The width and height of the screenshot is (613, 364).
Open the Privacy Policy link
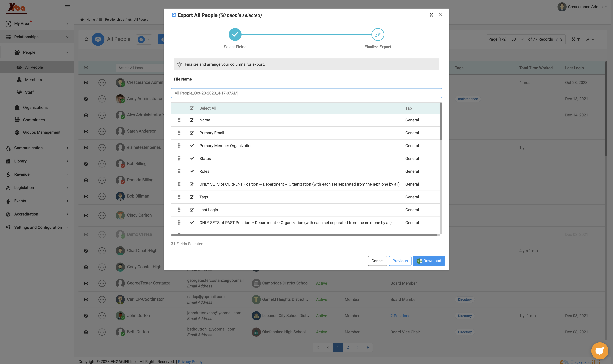(x=190, y=362)
